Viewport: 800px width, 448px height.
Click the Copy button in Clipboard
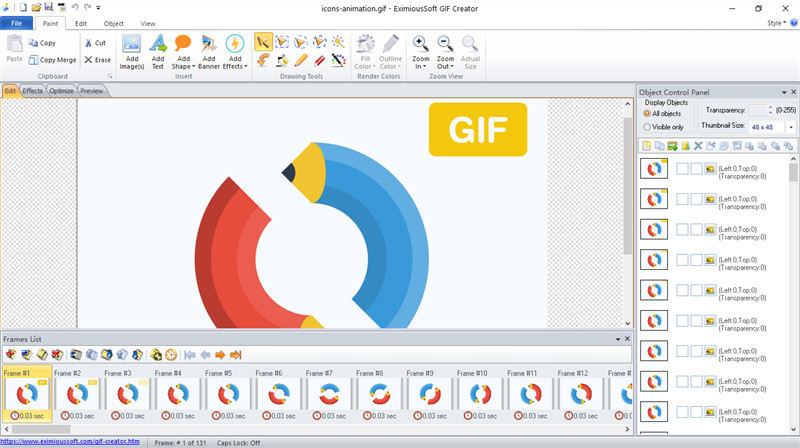pyautogui.click(x=42, y=43)
